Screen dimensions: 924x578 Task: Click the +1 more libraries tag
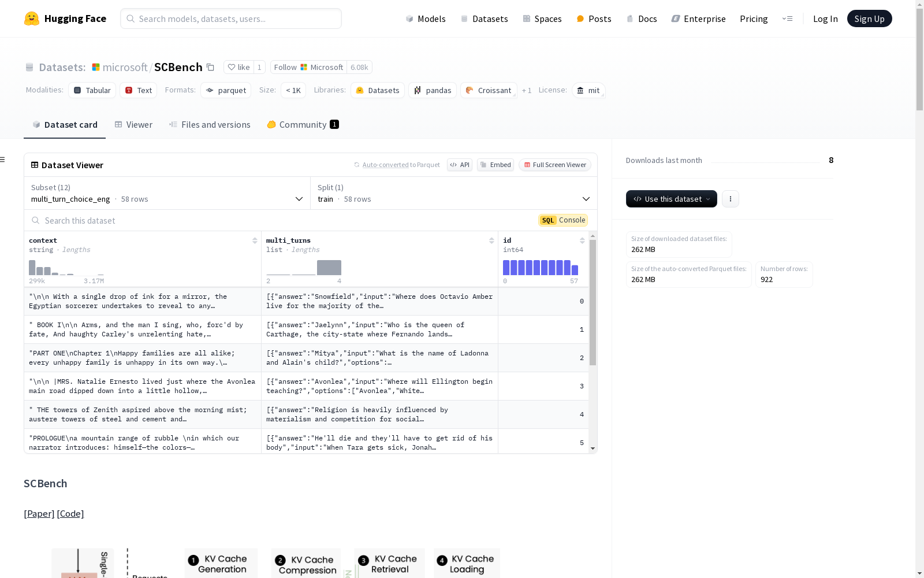click(527, 90)
